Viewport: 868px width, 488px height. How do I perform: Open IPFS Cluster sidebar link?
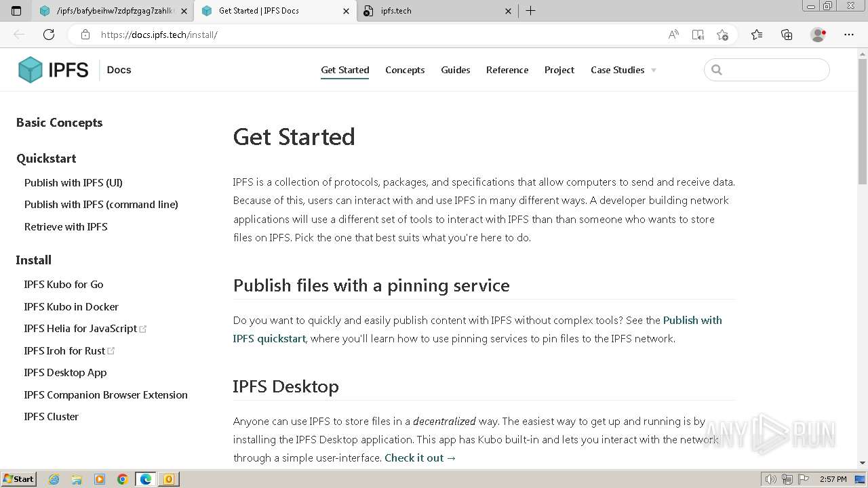(52, 417)
